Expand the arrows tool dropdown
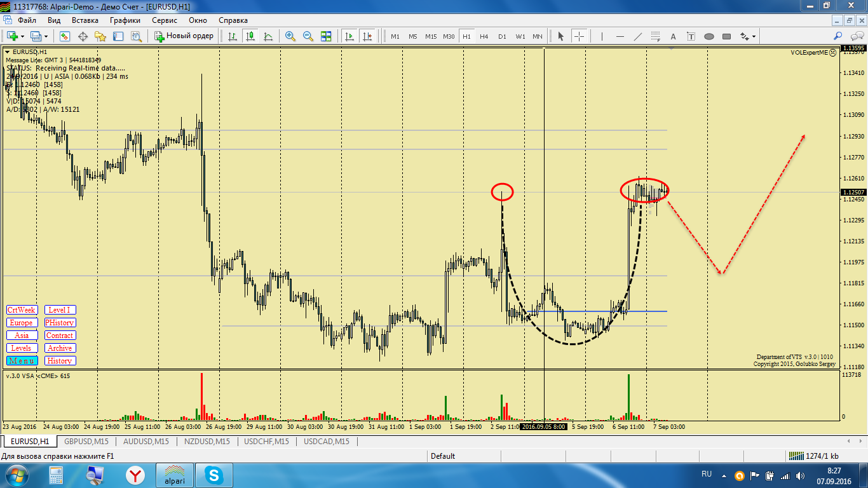 (x=754, y=36)
